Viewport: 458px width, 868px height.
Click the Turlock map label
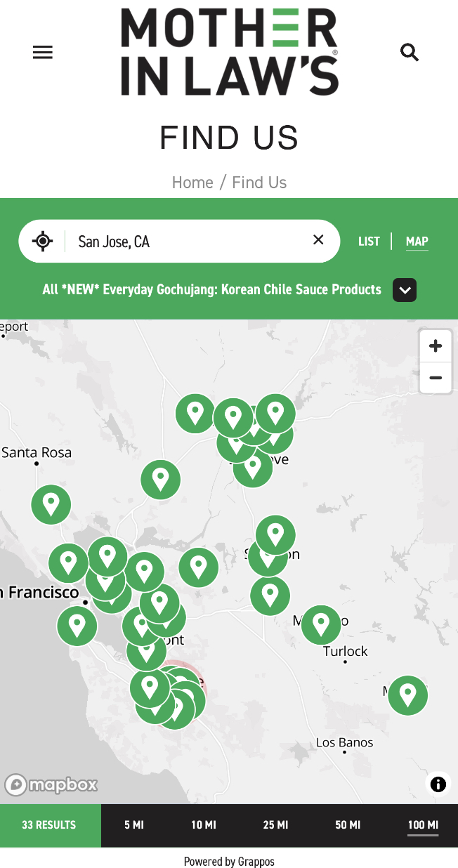click(x=345, y=651)
